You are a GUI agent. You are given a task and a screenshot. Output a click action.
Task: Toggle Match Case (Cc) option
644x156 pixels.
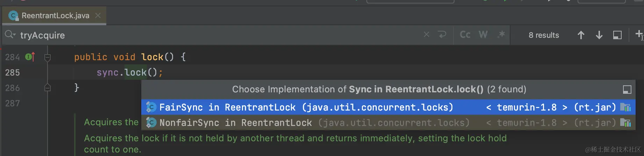[x=465, y=35]
